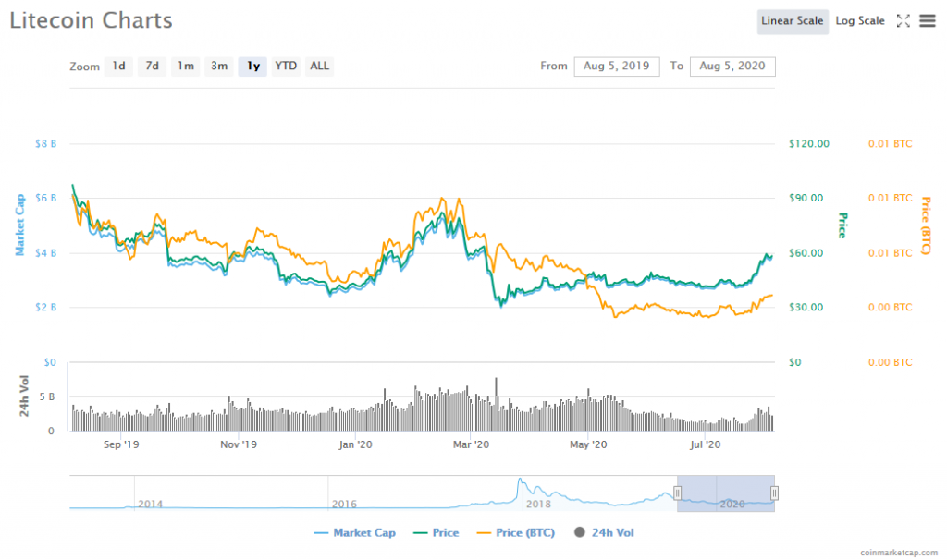Toggle 24h Vol series in legend
Image resolution: width=947 pixels, height=560 pixels.
pos(604,533)
